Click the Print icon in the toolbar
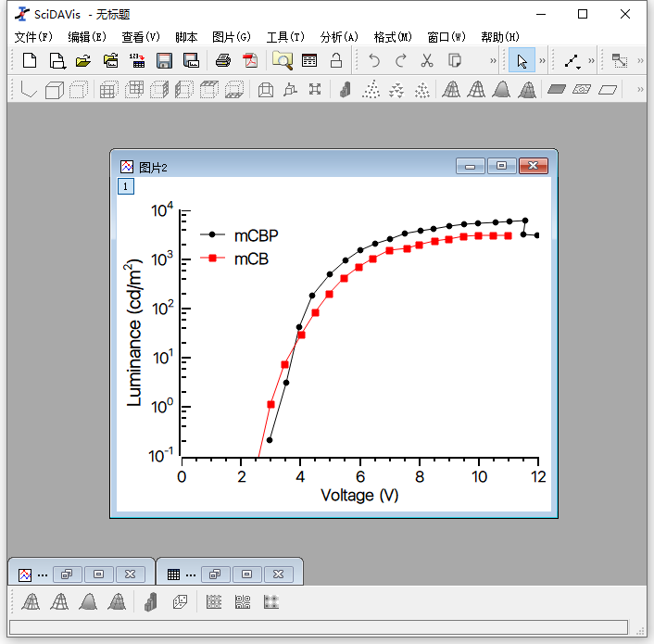 click(x=223, y=61)
